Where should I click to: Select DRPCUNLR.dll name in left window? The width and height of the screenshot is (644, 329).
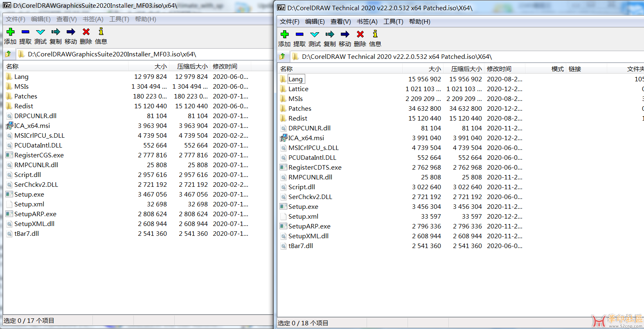(x=35, y=116)
